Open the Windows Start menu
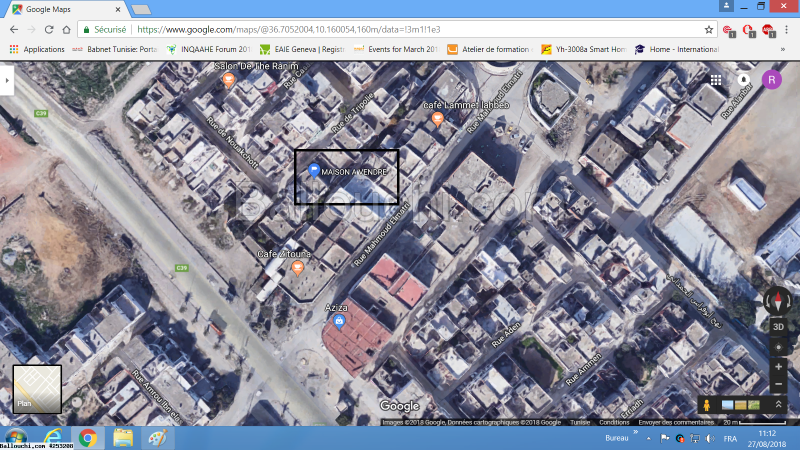The image size is (800, 450). point(16,438)
